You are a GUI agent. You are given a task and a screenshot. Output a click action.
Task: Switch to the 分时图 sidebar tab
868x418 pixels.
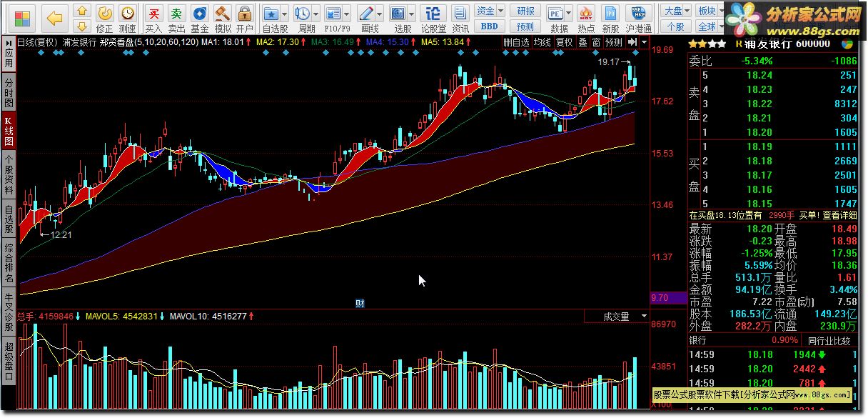(9, 92)
